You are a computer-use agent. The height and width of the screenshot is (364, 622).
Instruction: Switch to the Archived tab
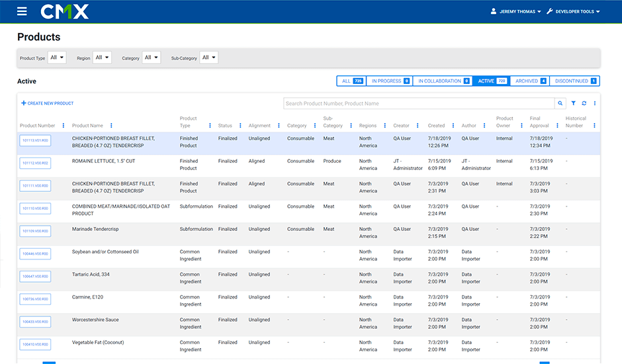pyautogui.click(x=530, y=81)
